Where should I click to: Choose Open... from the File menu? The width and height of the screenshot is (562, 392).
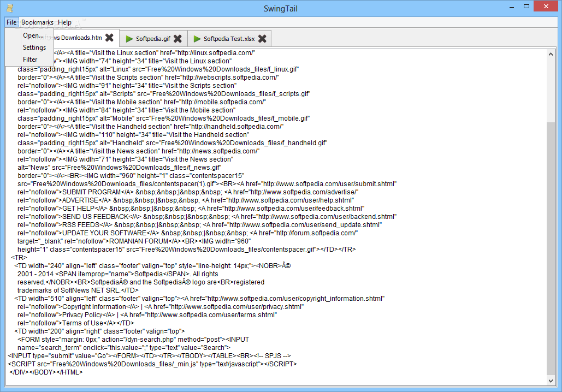(33, 35)
